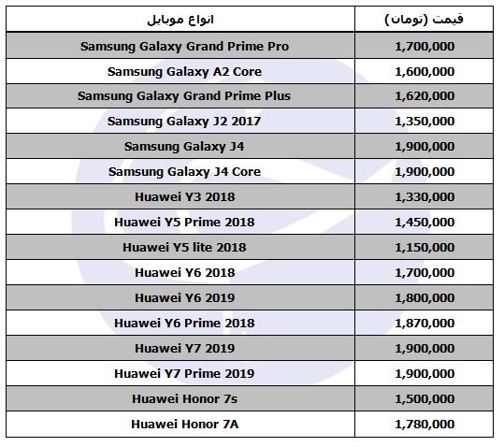504x447 pixels.
Task: Click the Samsung Galaxy J4 Core entry
Action: pos(184,172)
